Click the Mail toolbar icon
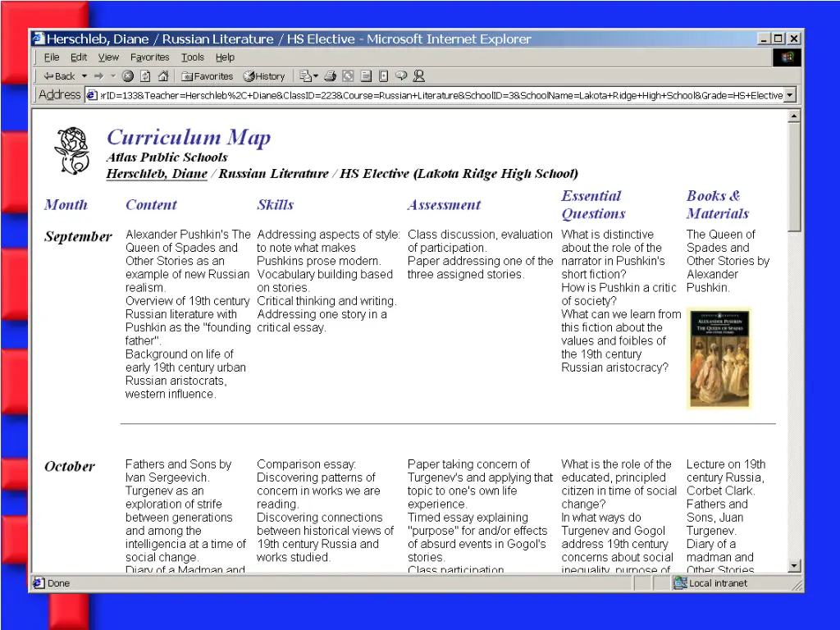The image size is (840, 630). 305,76
